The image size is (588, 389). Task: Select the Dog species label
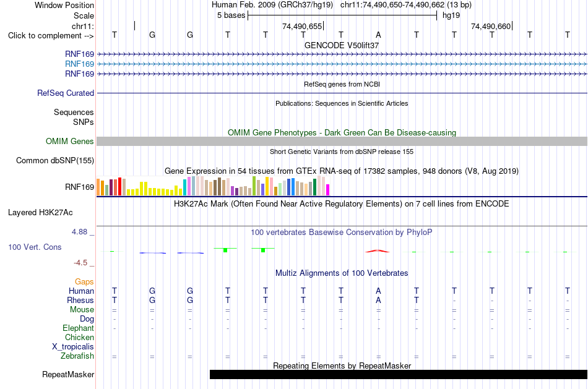87,319
